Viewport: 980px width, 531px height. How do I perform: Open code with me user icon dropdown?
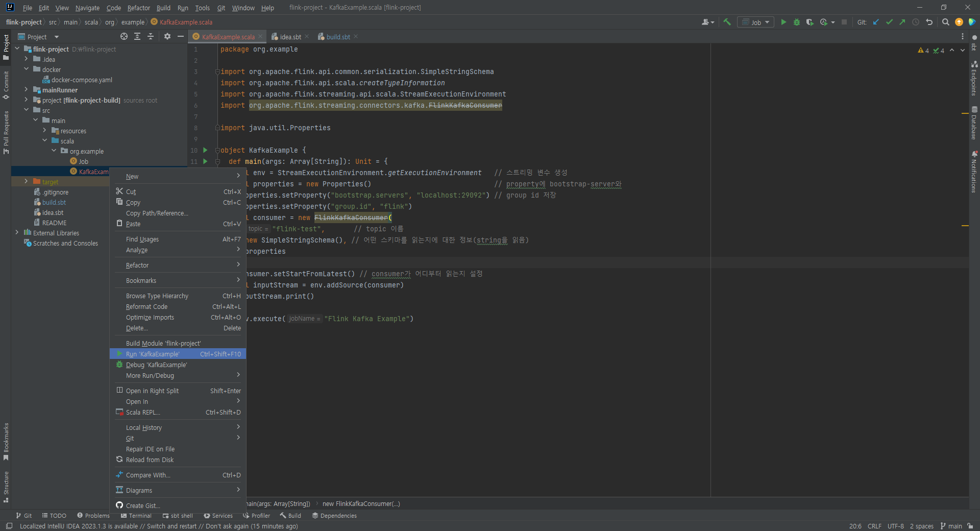pyautogui.click(x=708, y=22)
